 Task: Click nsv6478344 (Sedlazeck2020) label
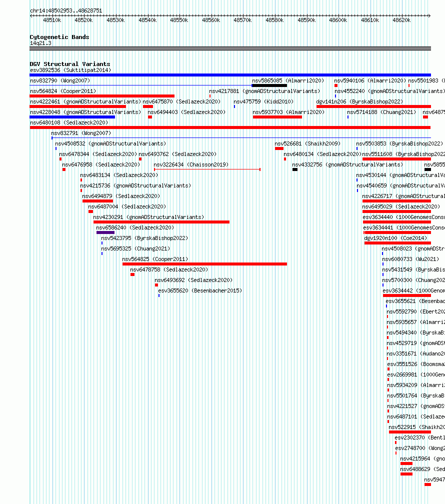(x=98, y=154)
